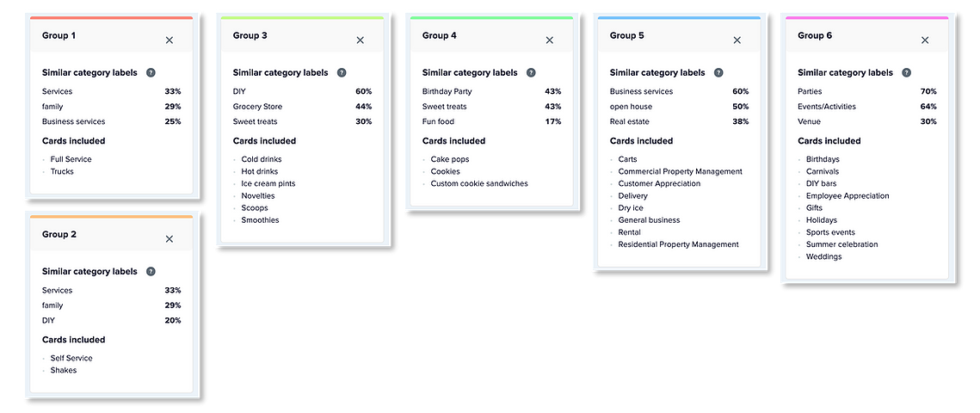Click the help icon in Group 5
The image size is (980, 413).
click(x=718, y=72)
